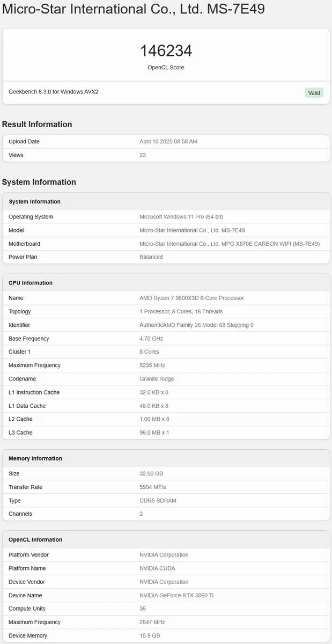This screenshot has height=644, width=332.
Task: Click the page title with MS-7E49
Action: click(134, 9)
